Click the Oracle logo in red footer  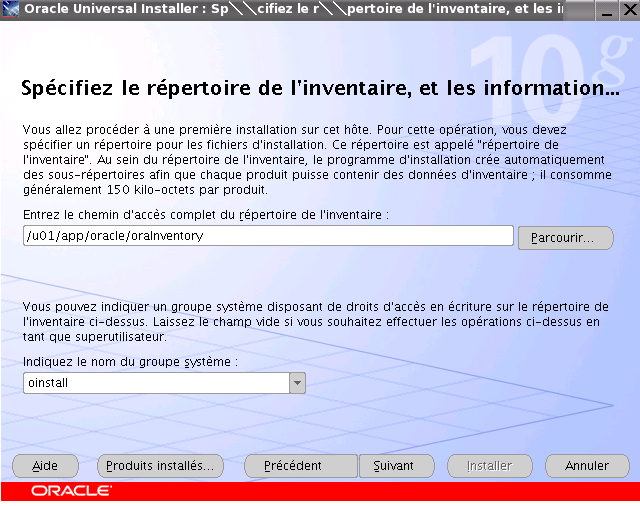click(x=71, y=491)
